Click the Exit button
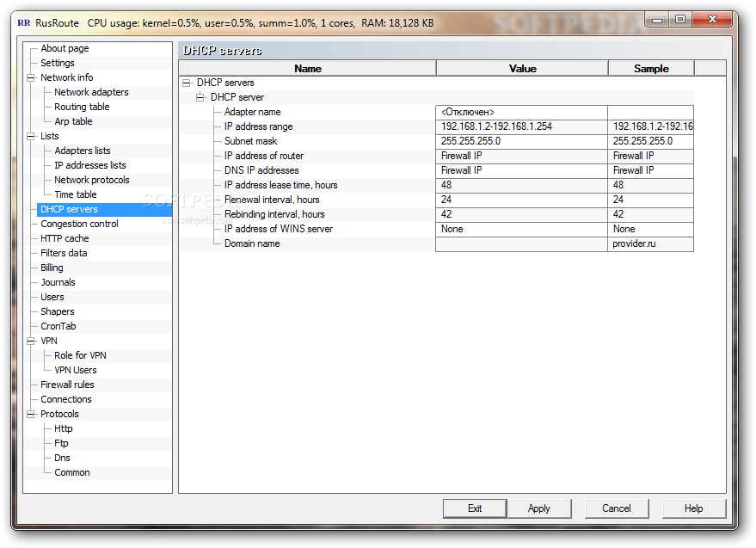The height and width of the screenshot is (548, 756). (475, 508)
